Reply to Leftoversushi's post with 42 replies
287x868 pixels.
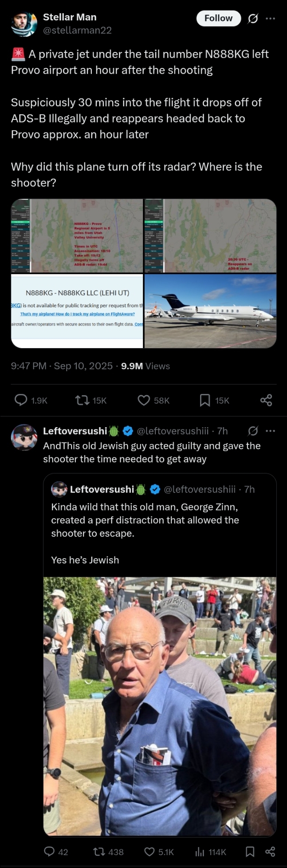pyautogui.click(x=49, y=852)
